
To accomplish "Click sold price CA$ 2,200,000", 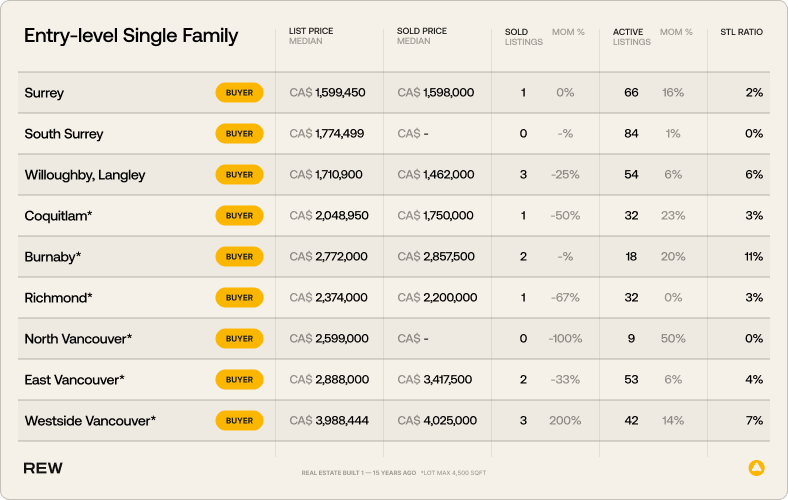I will click(x=437, y=297).
